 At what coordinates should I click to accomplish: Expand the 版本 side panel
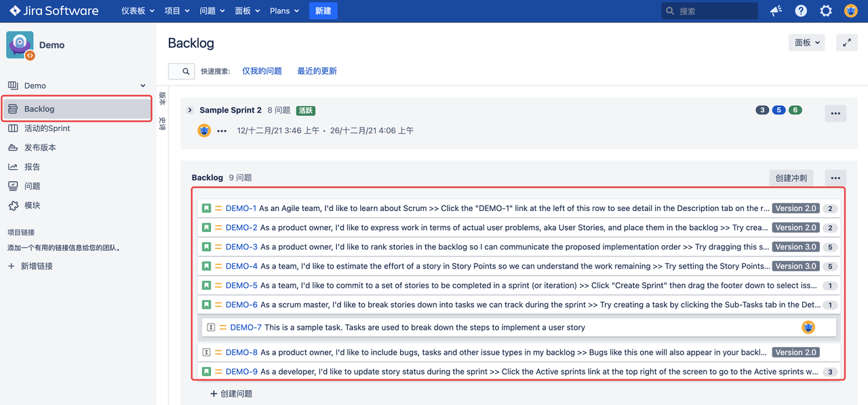point(162,98)
